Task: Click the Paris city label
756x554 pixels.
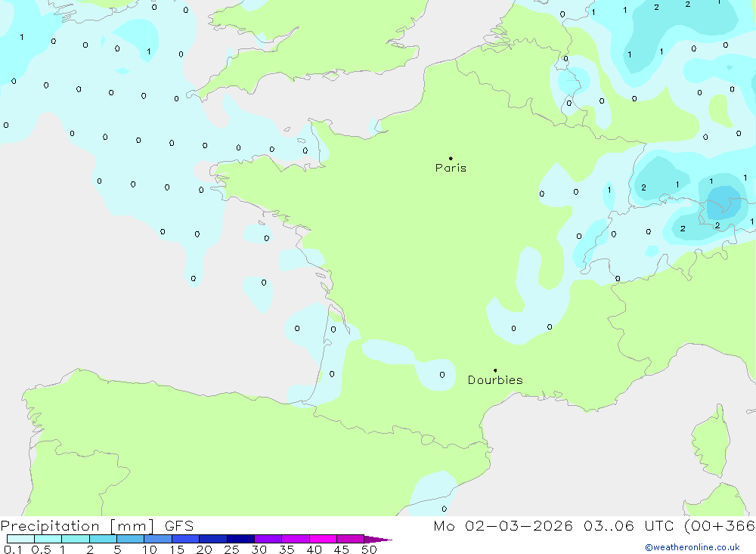Action: click(451, 168)
